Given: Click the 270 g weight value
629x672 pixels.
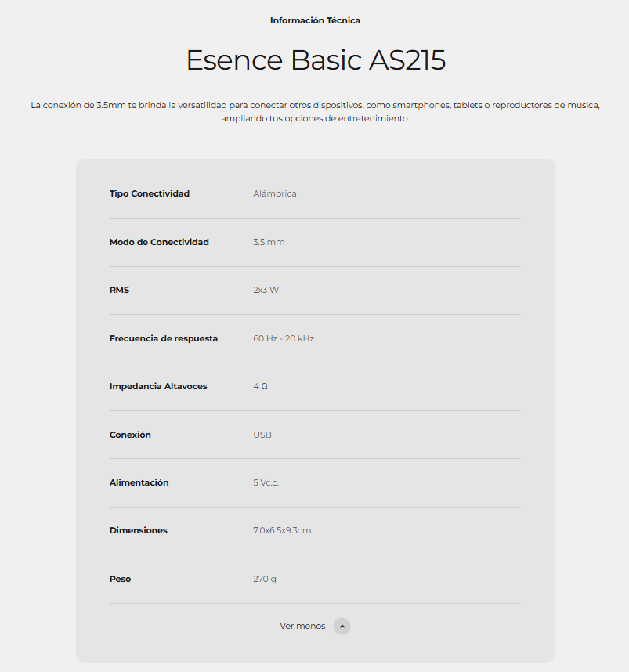Looking at the screenshot, I should (265, 579).
